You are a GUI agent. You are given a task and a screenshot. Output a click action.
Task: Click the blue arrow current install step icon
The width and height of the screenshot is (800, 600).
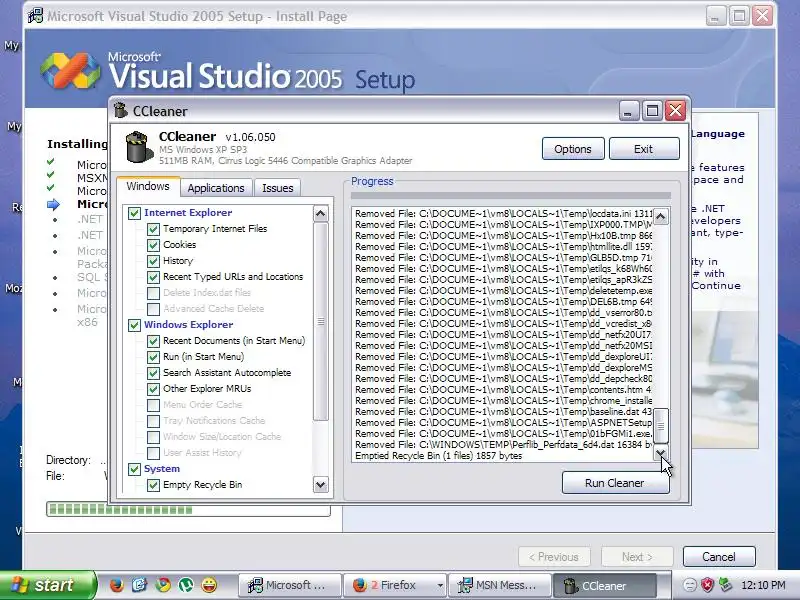[53, 205]
